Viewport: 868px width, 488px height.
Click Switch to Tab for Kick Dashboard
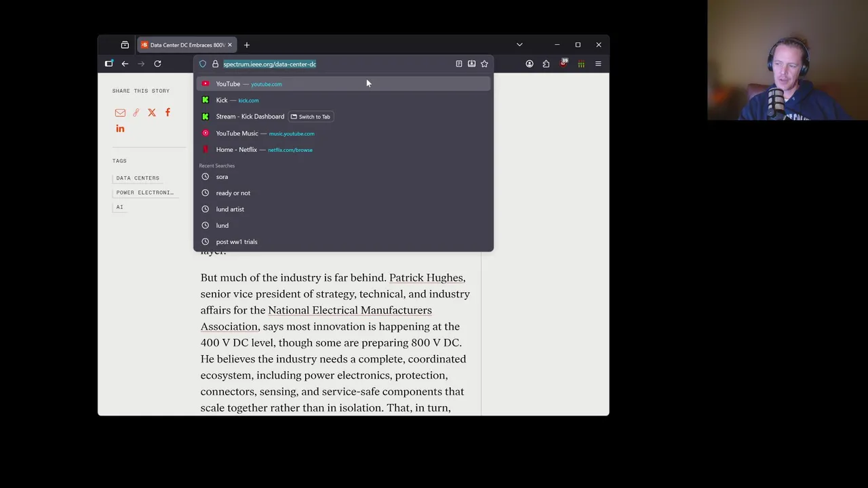[311, 117]
